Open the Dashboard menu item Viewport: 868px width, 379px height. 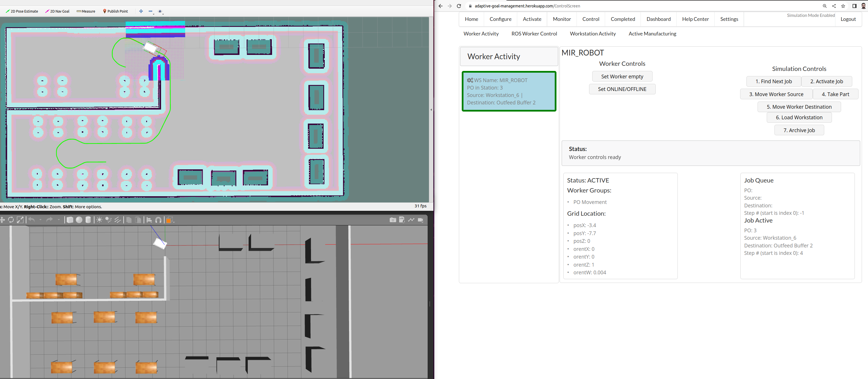pyautogui.click(x=658, y=19)
